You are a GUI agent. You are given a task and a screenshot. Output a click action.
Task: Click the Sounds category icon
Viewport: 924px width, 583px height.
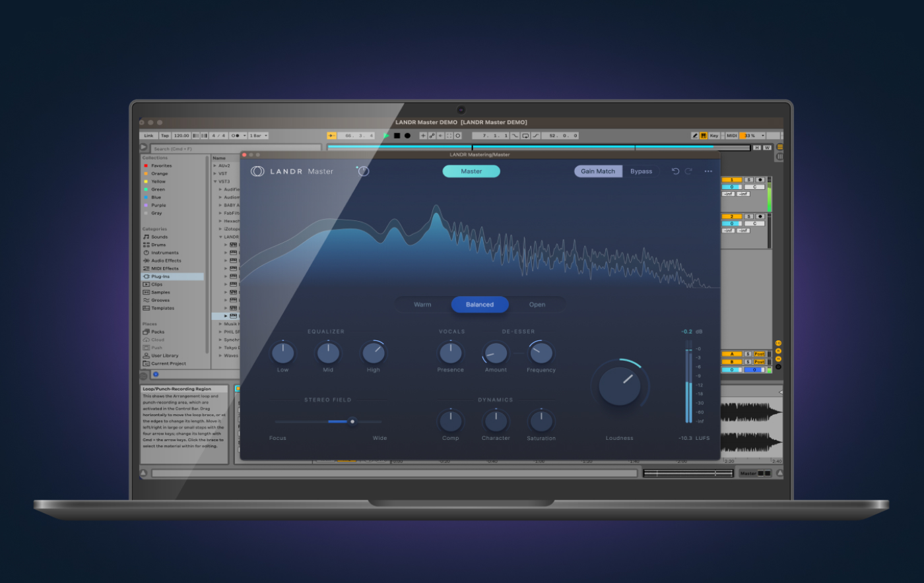pyautogui.click(x=146, y=237)
